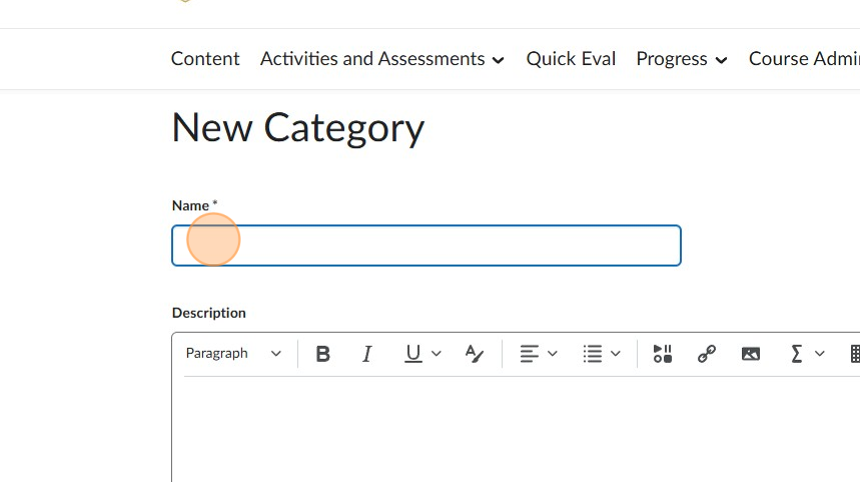Click the bulleted list icon
The width and height of the screenshot is (860, 482).
[x=593, y=354]
